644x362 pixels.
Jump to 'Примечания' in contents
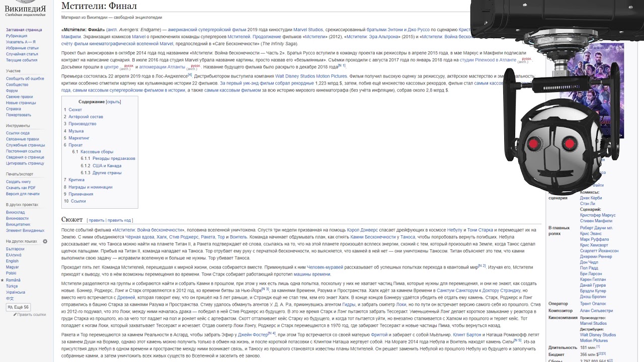click(80, 194)
